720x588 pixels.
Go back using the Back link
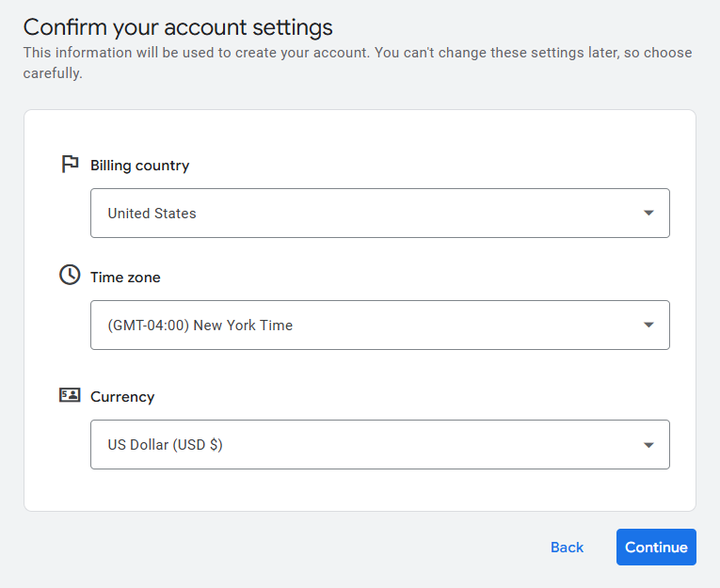click(x=567, y=548)
